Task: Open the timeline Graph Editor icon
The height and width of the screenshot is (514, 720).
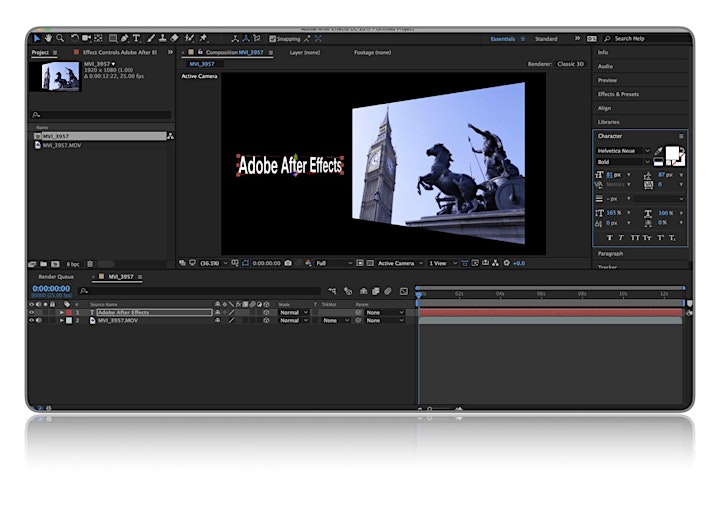Action: pyautogui.click(x=404, y=291)
